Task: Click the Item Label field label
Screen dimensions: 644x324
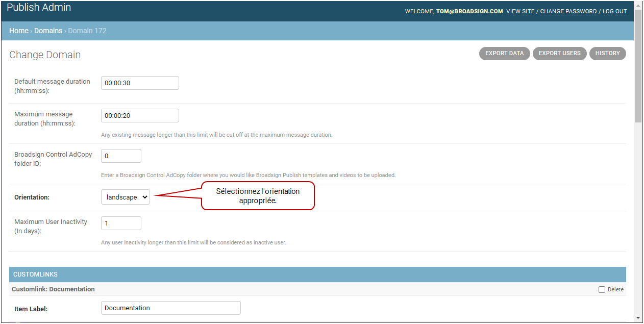Action: 31,309
